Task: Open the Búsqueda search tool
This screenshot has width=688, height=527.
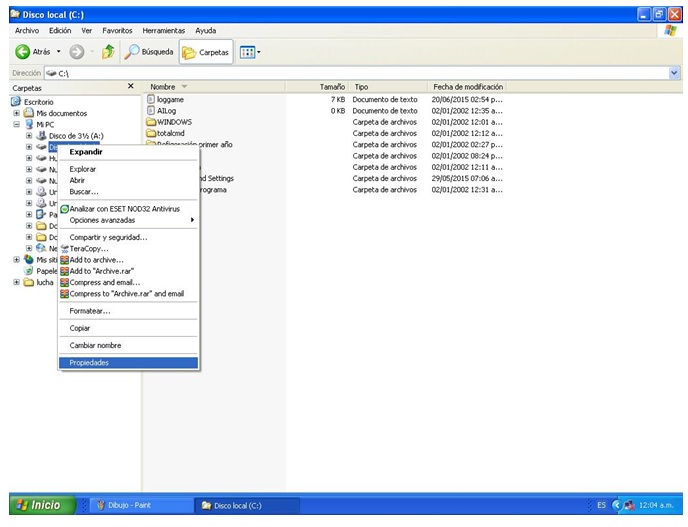Action: click(149, 52)
